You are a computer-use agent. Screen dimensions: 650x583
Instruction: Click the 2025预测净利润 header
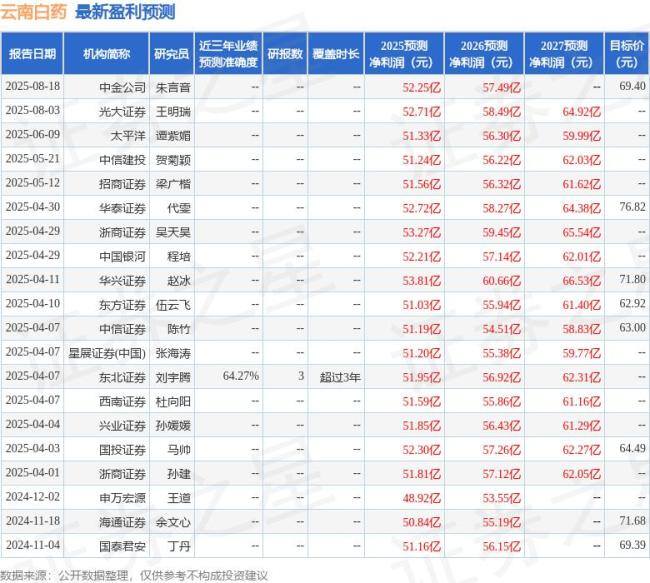[404, 54]
